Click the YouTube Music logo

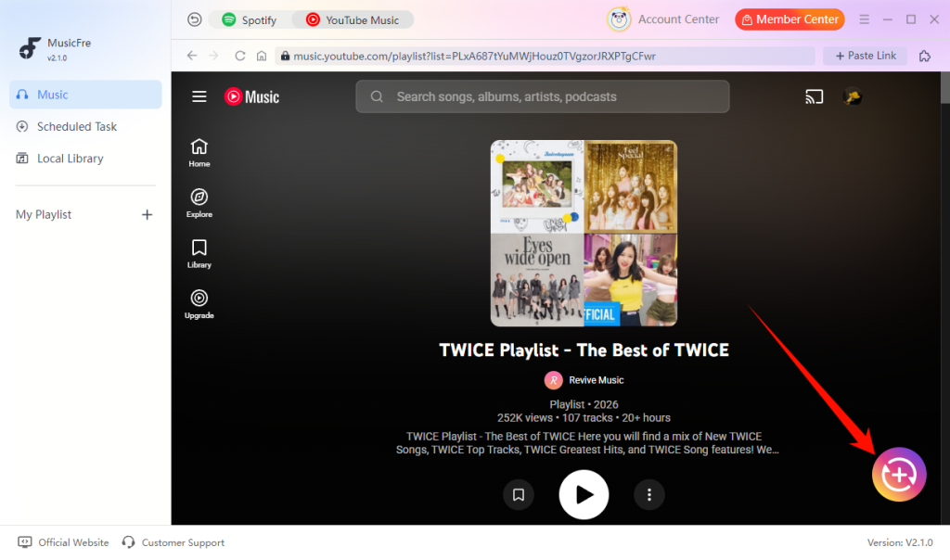(251, 96)
